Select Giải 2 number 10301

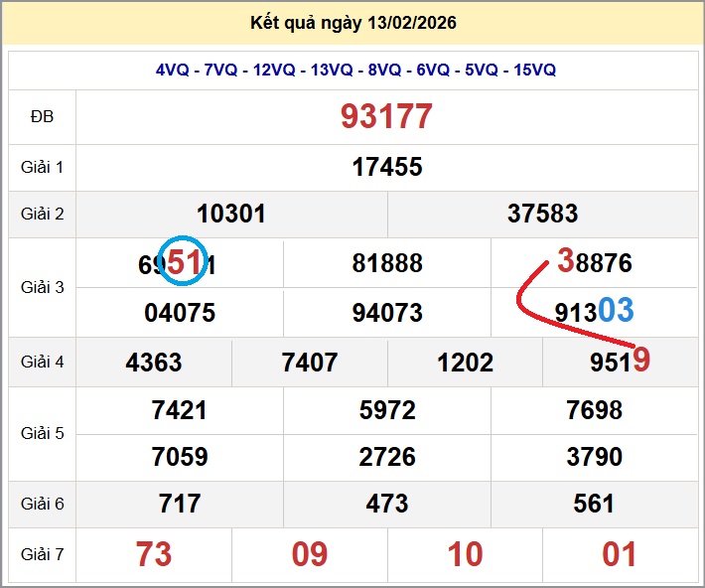(x=231, y=214)
